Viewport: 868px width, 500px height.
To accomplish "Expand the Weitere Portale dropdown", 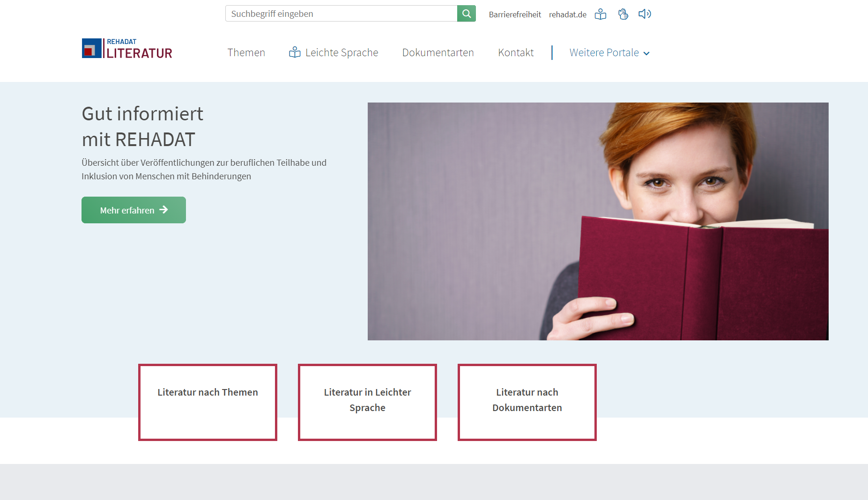I will (x=609, y=52).
